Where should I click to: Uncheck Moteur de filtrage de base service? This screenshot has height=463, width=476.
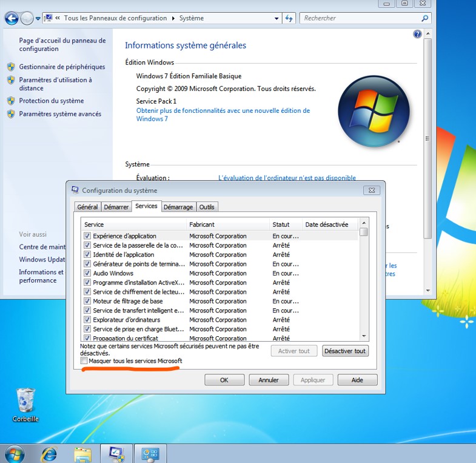pos(87,301)
